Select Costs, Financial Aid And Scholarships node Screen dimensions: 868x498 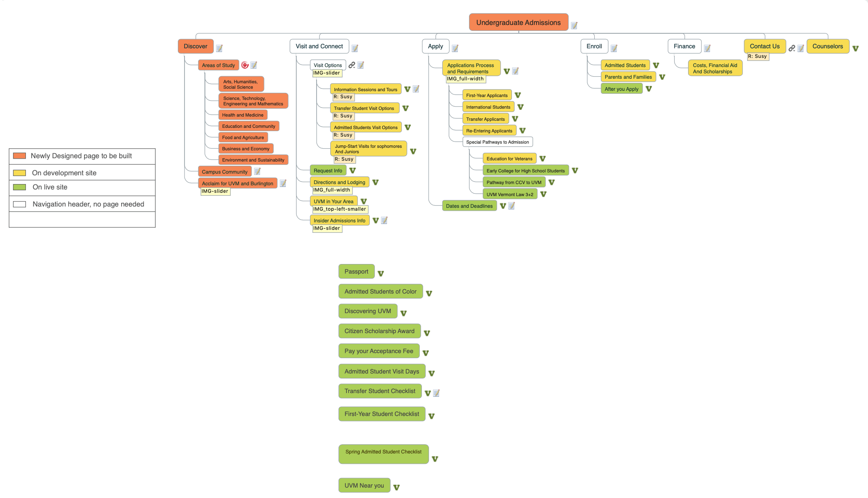(715, 68)
